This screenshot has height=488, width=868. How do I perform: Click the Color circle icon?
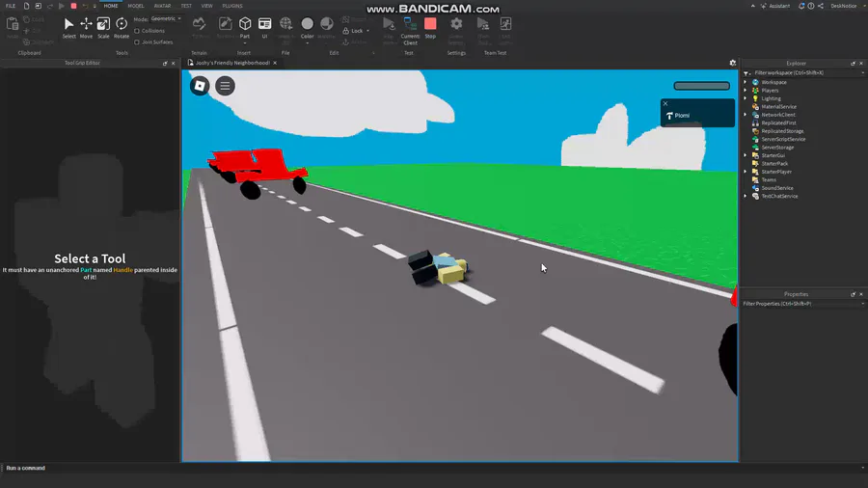[308, 24]
